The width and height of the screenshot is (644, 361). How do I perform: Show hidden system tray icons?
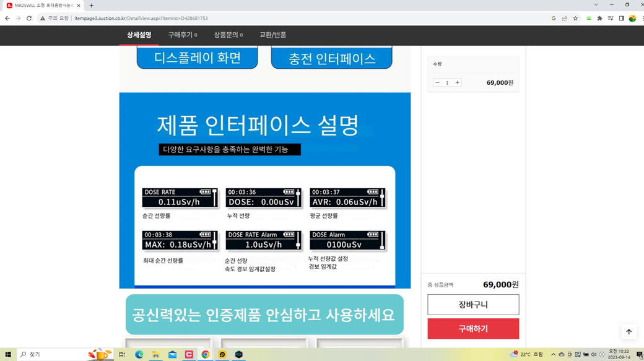[x=553, y=354]
